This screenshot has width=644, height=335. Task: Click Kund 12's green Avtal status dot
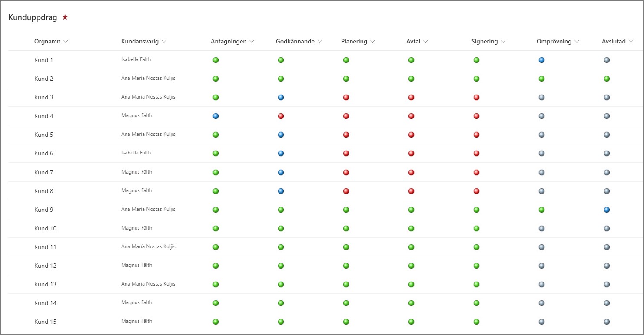point(411,266)
